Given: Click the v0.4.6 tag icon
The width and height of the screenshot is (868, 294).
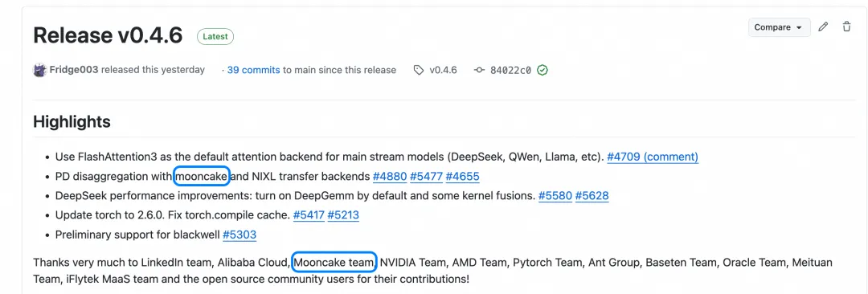Looking at the screenshot, I should click(419, 71).
